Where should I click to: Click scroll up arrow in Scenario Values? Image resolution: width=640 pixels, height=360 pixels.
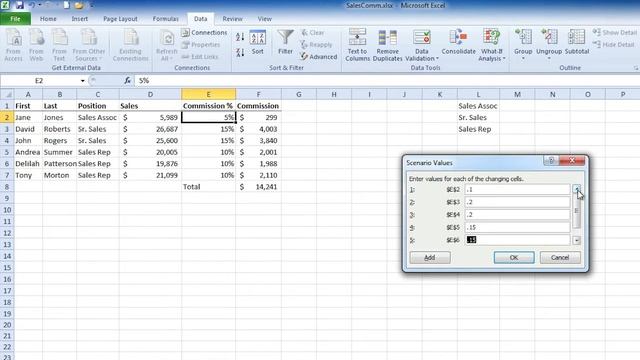click(576, 189)
